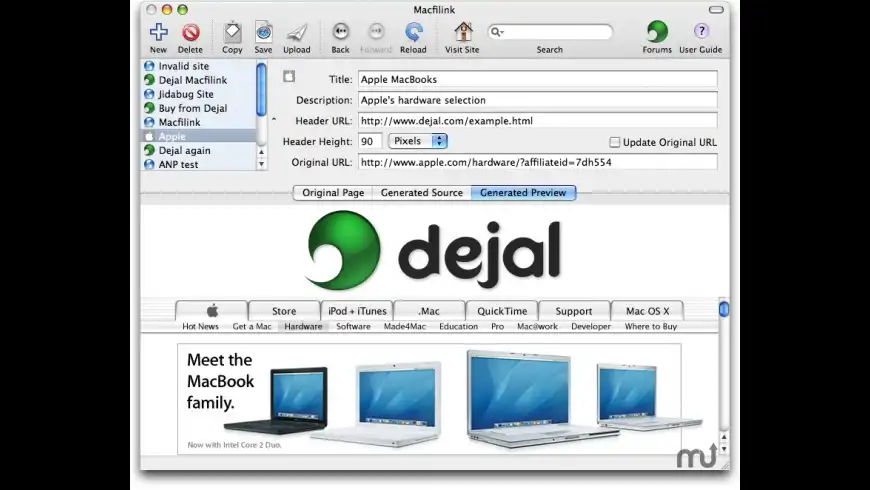Click the preview pane scroll down arrow
The image size is (870, 490).
coord(724,448)
